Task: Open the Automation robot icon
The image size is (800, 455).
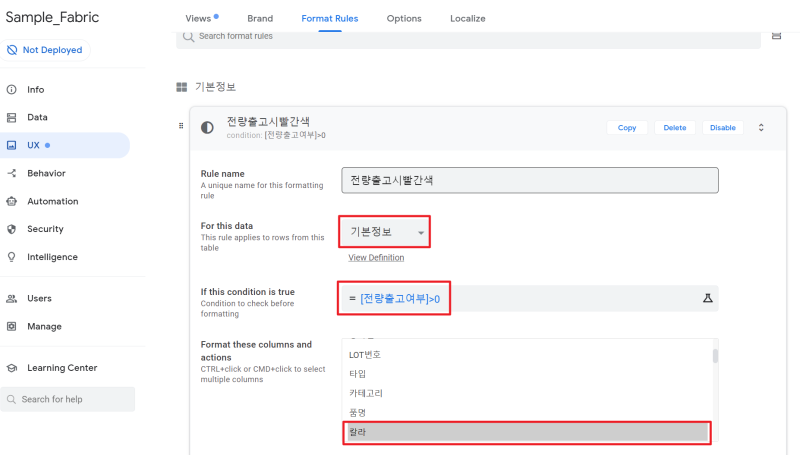Action: (x=11, y=201)
